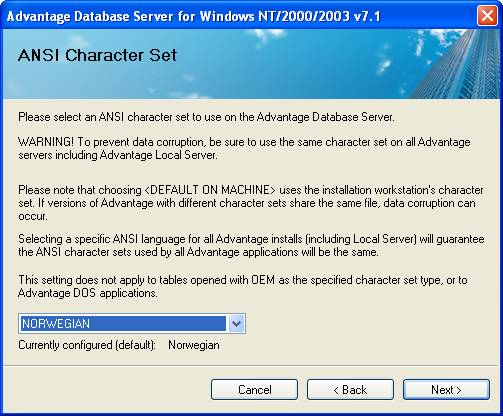
Task: Click the ANSI Character Set heading
Action: tap(97, 55)
